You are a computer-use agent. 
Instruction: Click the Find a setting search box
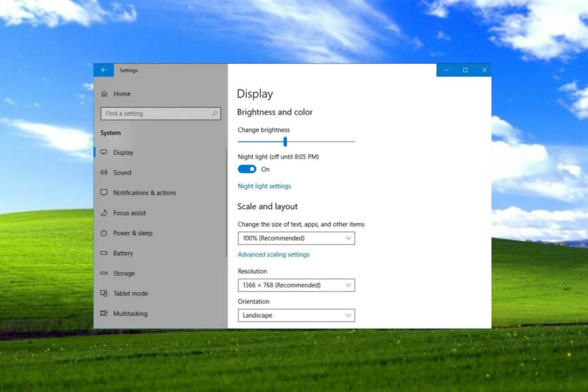[161, 114]
